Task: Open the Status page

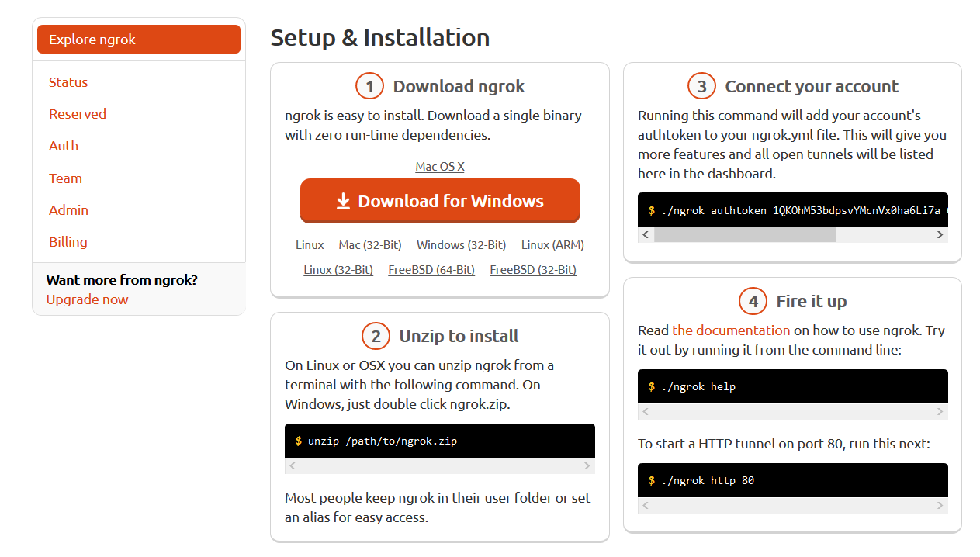Action: click(x=68, y=82)
